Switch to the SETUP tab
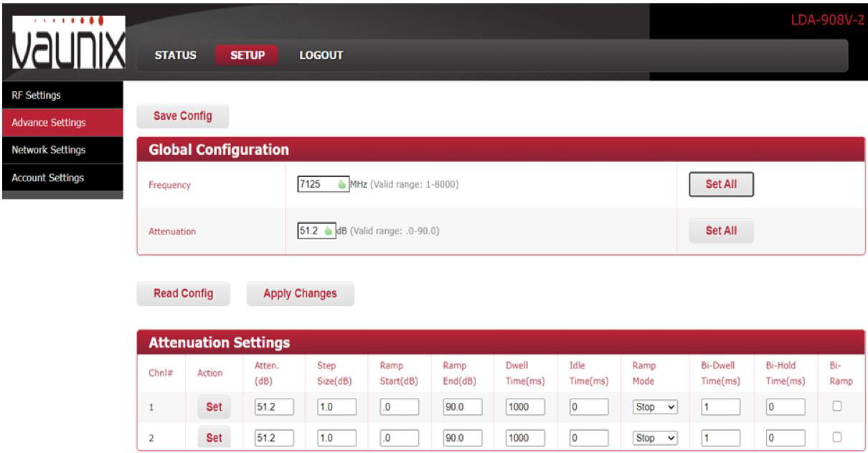This screenshot has height=453, width=868. coord(247,55)
